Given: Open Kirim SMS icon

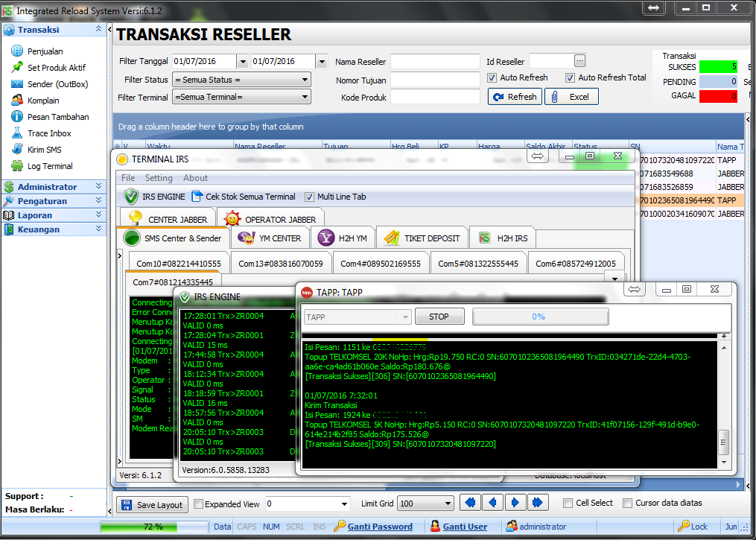Looking at the screenshot, I should (17, 149).
